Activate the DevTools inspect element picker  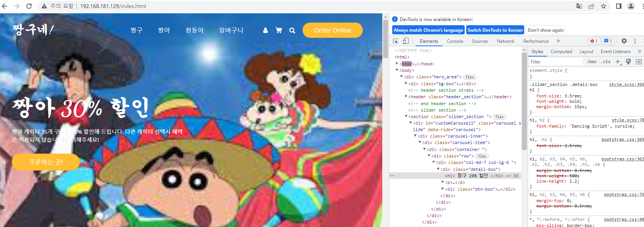[x=396, y=41]
